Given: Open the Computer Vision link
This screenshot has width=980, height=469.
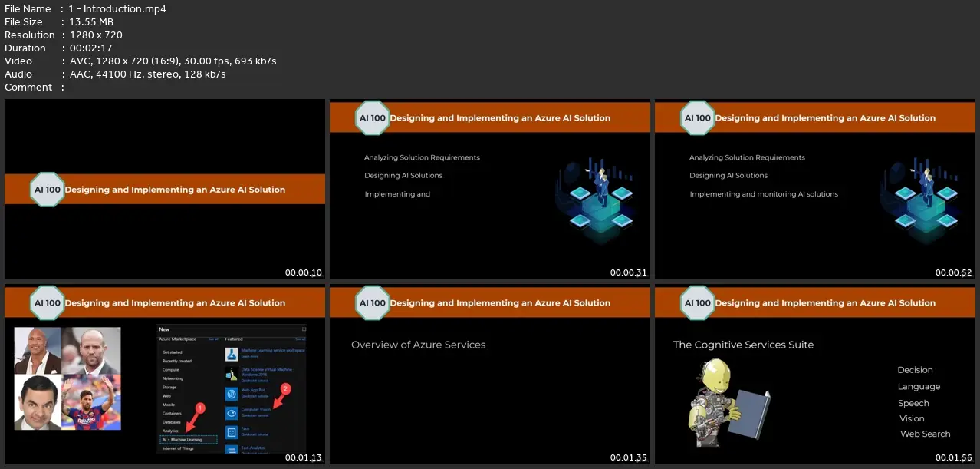Looking at the screenshot, I should [256, 409].
